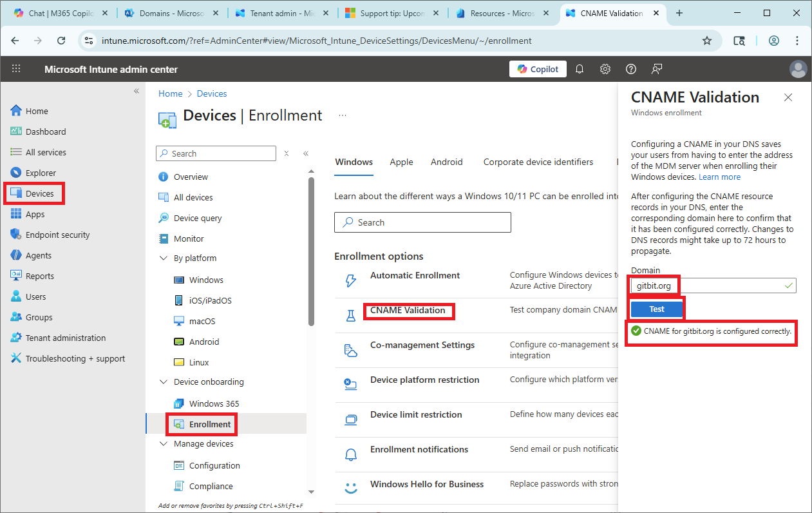Viewport: 812px width, 513px height.
Task: Collapse the By platform section
Action: 163,258
